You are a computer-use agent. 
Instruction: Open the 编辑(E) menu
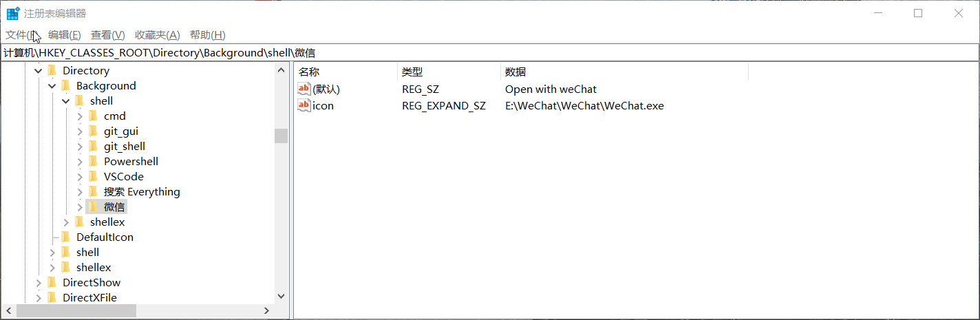[x=65, y=35]
